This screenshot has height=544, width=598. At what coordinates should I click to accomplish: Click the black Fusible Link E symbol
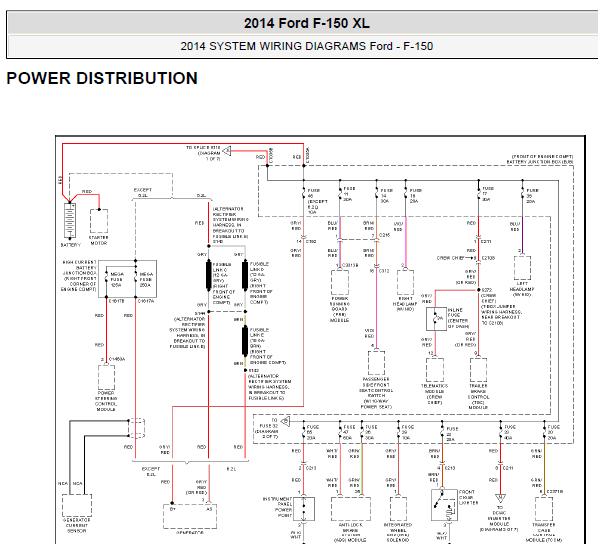(x=245, y=341)
